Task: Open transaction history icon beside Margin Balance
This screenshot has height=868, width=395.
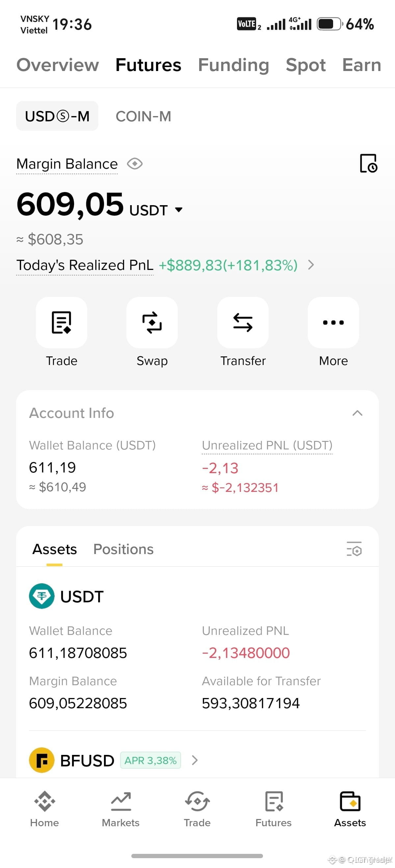Action: 368,163
